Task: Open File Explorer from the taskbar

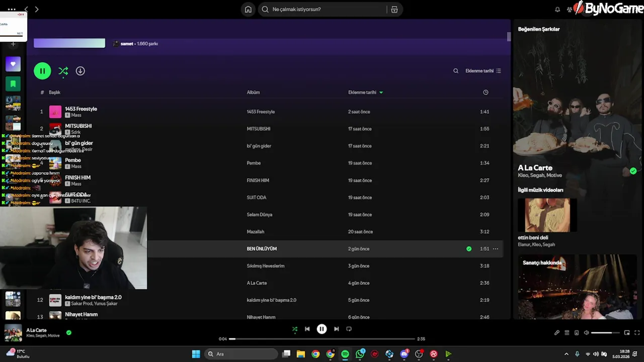Action: (301, 354)
